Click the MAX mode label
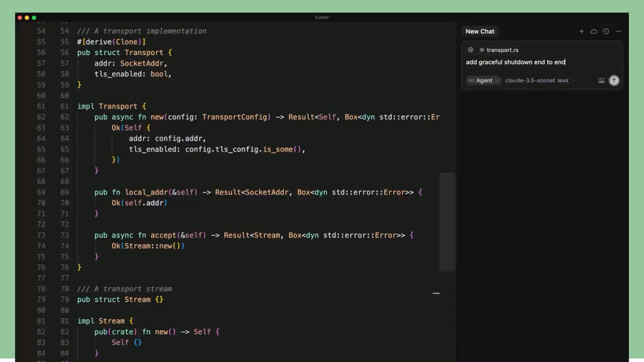This screenshot has width=644, height=362. (563, 81)
